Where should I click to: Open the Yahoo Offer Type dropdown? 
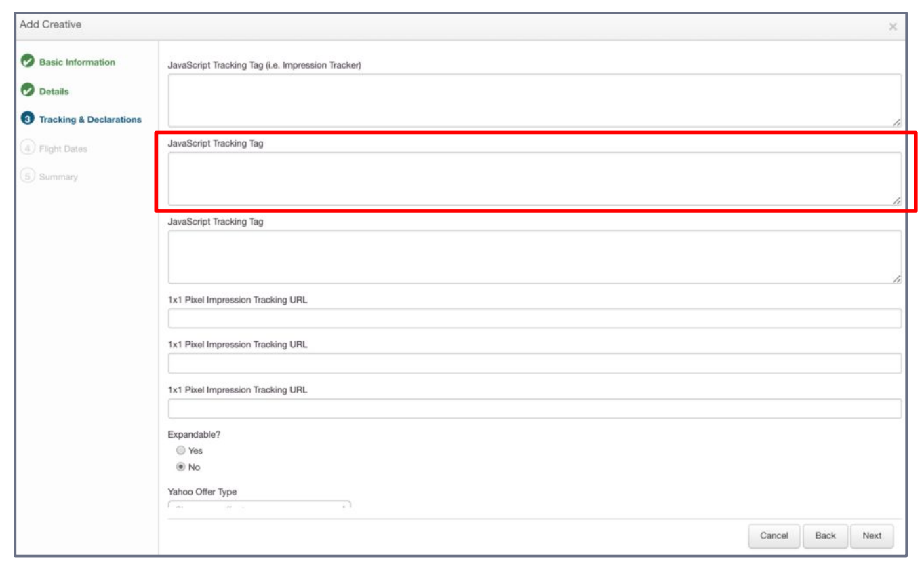coord(259,505)
